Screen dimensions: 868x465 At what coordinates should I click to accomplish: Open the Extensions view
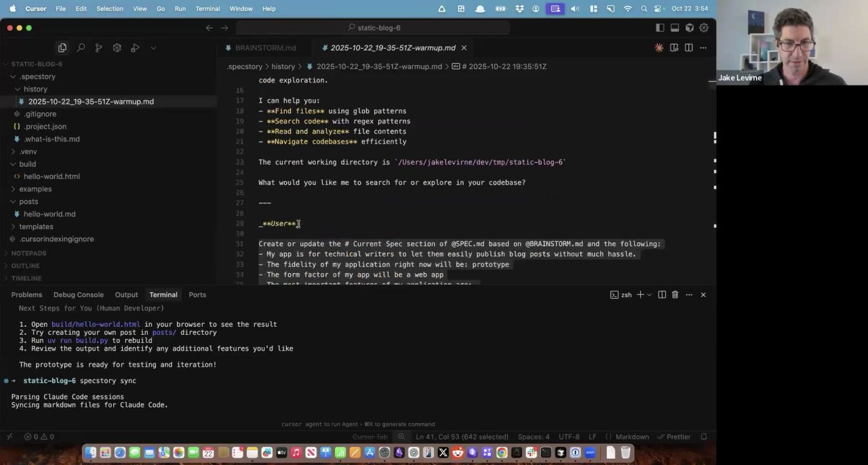click(x=117, y=47)
